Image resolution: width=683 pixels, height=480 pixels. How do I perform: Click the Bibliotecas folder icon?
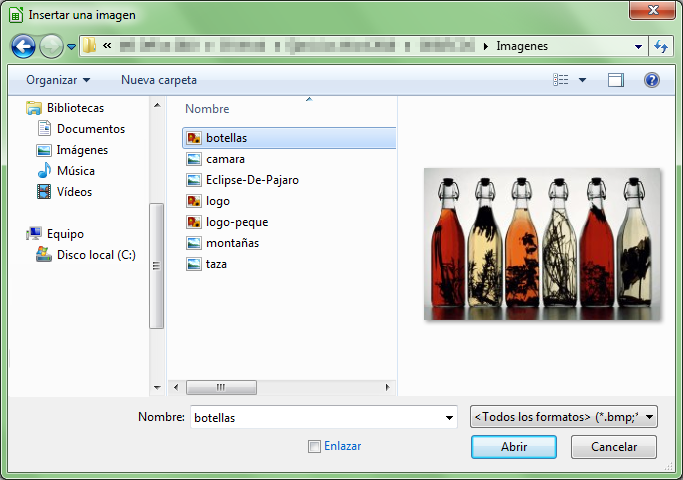34,108
